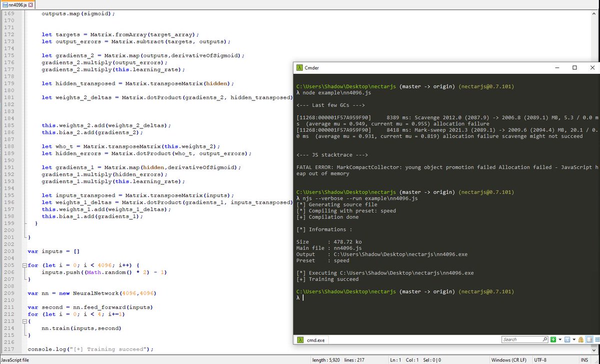Click line number 169 in the editor margin
This screenshot has width=600, height=364.
tap(8, 13)
